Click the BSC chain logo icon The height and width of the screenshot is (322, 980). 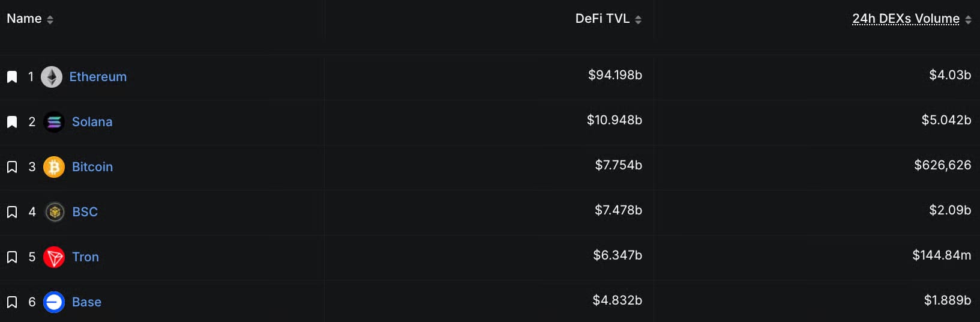(55, 212)
